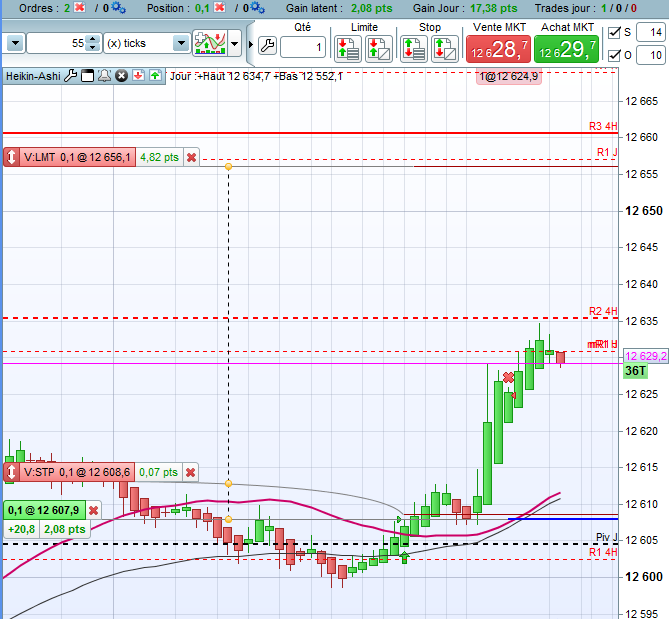This screenshot has width=669, height=619.
Task: Click the Gain latent 2,08 pts value
Action: point(372,8)
